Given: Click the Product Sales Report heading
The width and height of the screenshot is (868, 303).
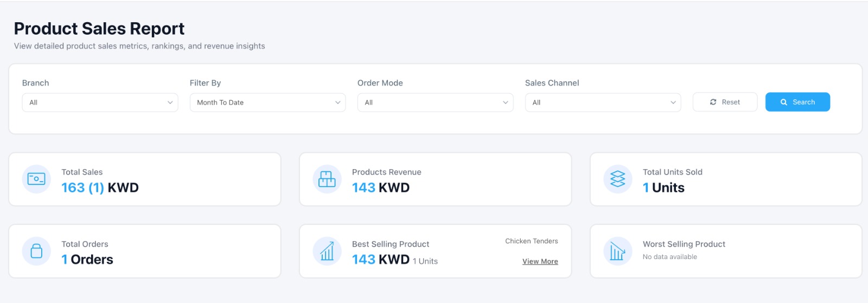Looking at the screenshot, I should coord(99,28).
